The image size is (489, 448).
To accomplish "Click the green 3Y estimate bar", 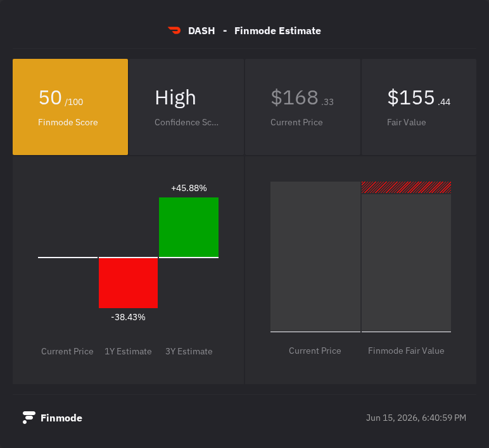I will pyautogui.click(x=189, y=227).
